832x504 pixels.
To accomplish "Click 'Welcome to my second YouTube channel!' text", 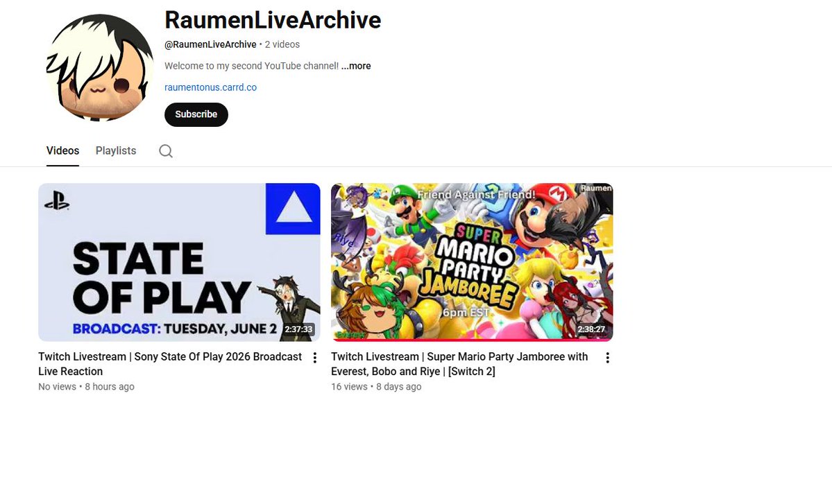I will pyautogui.click(x=251, y=66).
